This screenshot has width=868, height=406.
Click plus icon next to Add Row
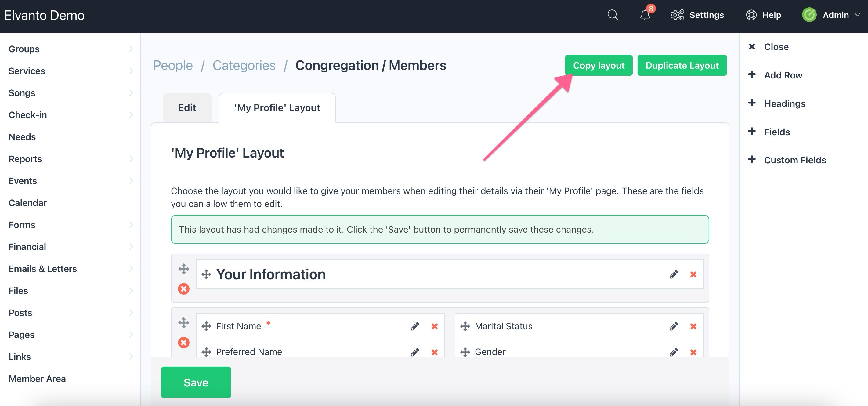tap(752, 74)
